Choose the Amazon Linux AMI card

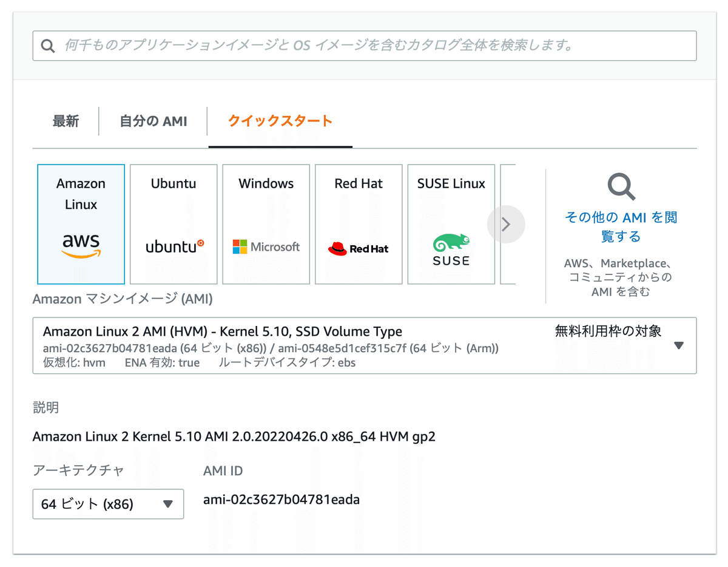[x=81, y=224]
